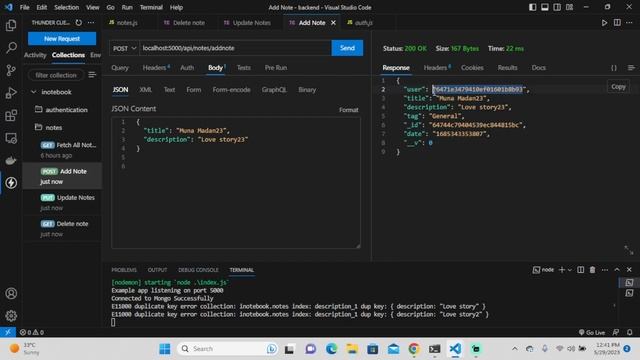
Task: Open the notes folder
Action: click(x=49, y=127)
